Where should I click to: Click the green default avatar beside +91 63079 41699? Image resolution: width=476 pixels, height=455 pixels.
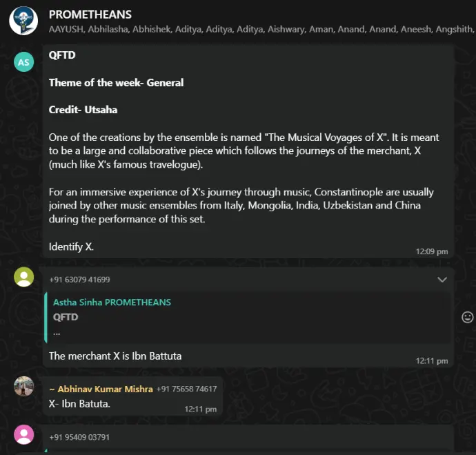(x=24, y=278)
